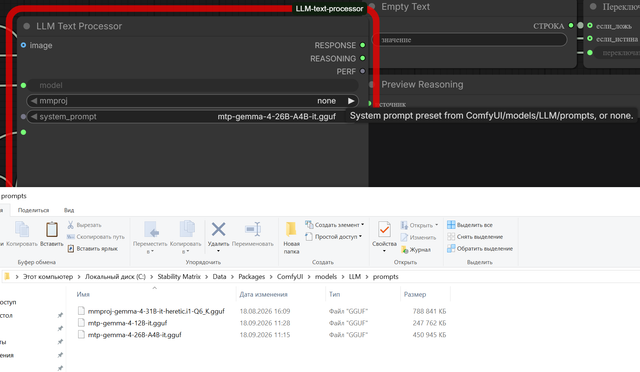Click the PERF output socket
Screen dimensions: 640x372
click(x=362, y=71)
